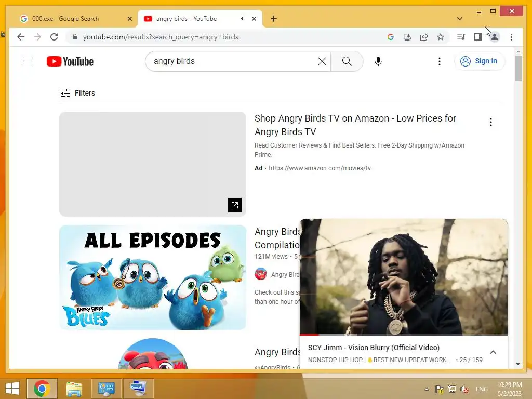532x399 pixels.
Task: Select Chrome on the taskbar
Action: pyautogui.click(x=42, y=389)
